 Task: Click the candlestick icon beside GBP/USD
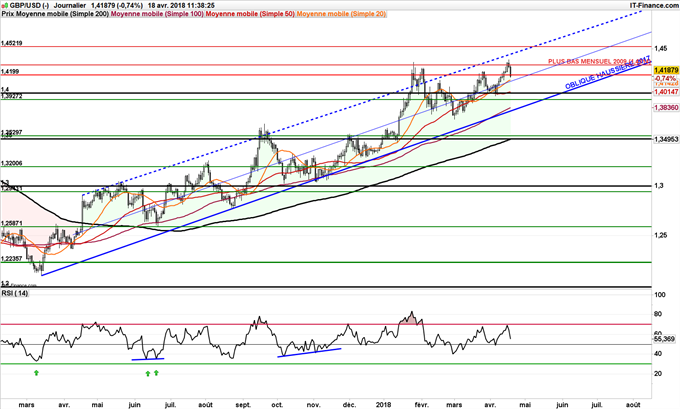(x=5, y=5)
